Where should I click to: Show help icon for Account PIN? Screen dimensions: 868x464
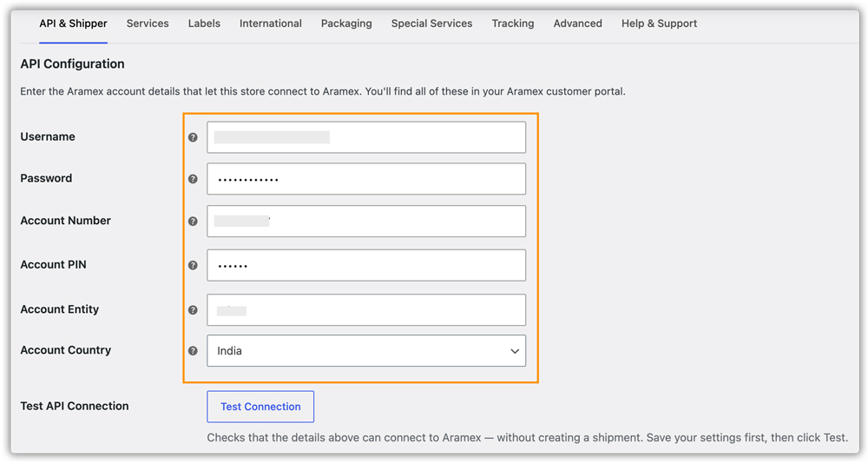(x=193, y=266)
